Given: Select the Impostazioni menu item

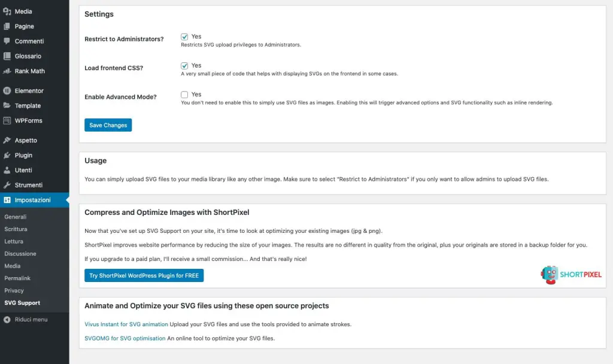Looking at the screenshot, I should (34, 200).
